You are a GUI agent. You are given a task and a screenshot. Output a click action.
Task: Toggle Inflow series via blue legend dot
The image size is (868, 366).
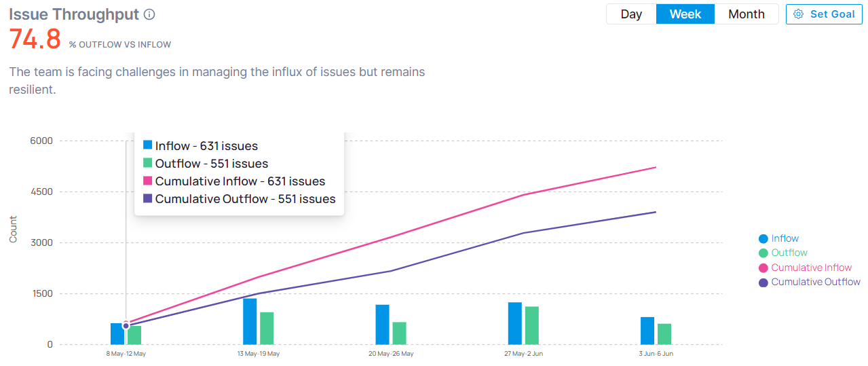(763, 239)
